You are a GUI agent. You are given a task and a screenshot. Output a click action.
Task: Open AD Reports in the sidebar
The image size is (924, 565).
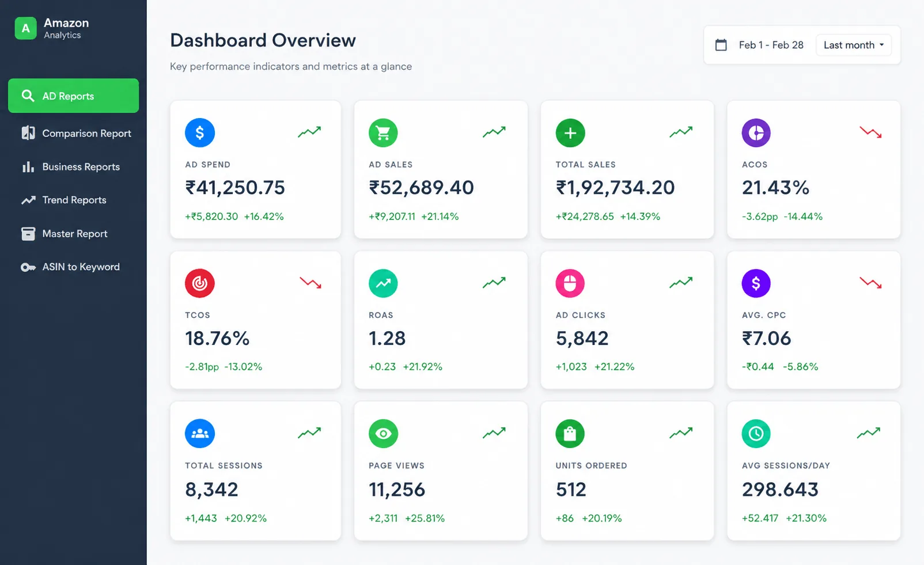coord(73,96)
